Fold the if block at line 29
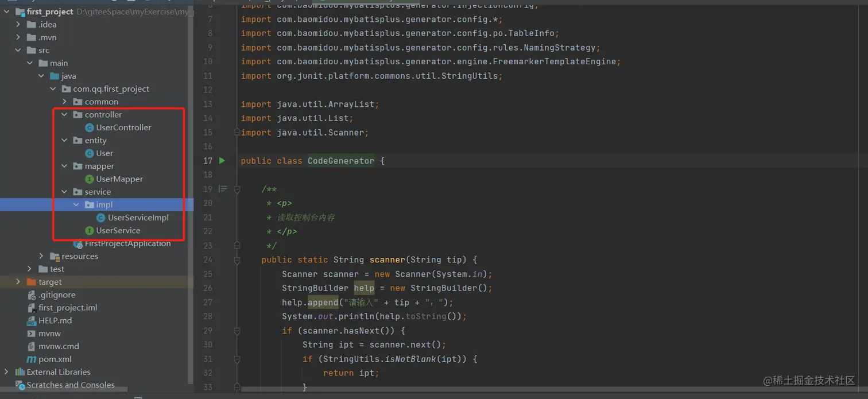The width and height of the screenshot is (868, 399). click(x=237, y=331)
